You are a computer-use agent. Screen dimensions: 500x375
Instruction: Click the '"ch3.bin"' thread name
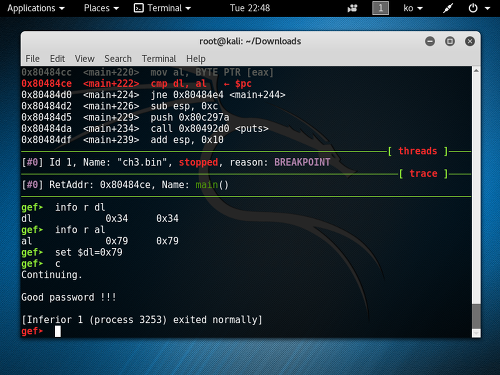pyautogui.click(x=145, y=162)
